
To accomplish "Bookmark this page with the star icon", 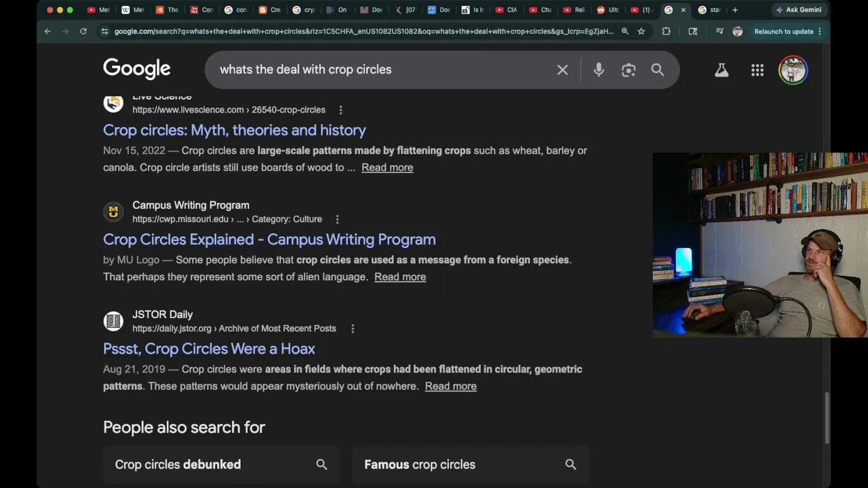I will point(641,31).
